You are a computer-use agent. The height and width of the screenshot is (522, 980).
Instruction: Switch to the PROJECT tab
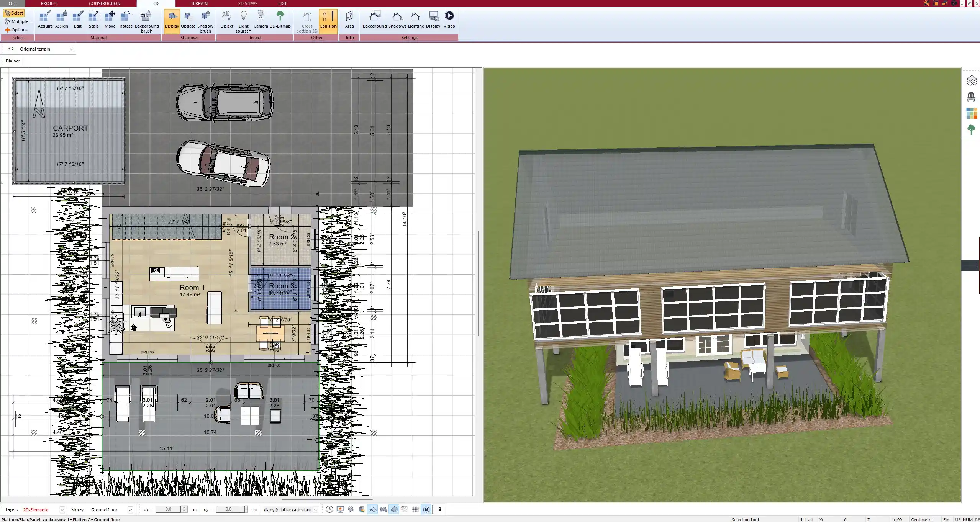[x=49, y=3]
